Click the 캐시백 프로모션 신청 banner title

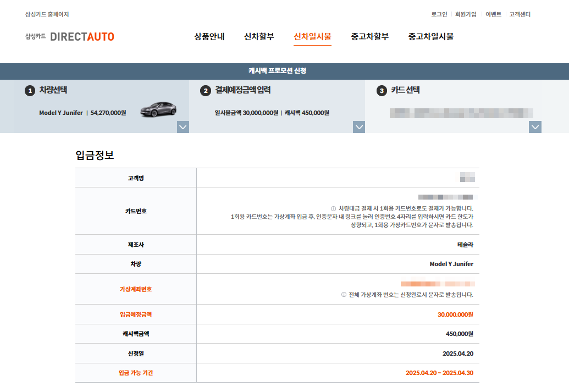coord(277,71)
